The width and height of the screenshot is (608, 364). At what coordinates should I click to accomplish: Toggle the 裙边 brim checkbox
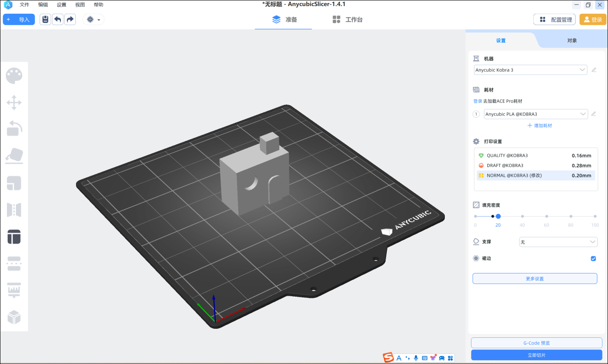point(593,258)
